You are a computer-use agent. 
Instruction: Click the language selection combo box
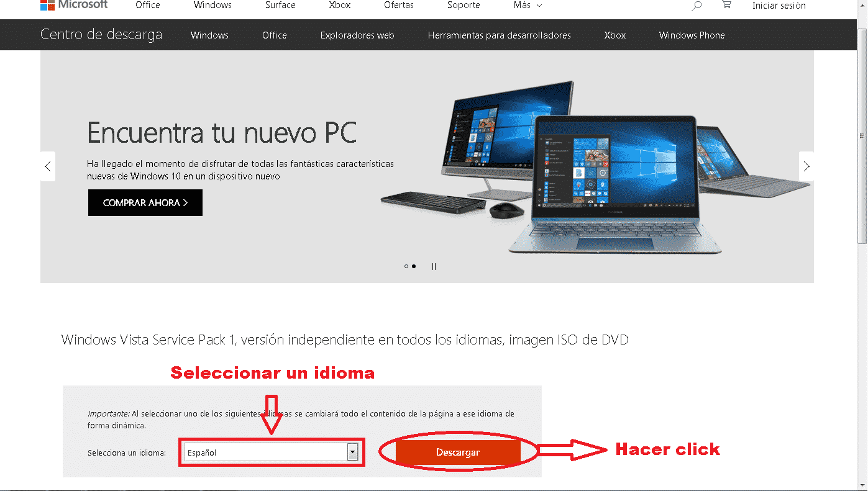click(x=272, y=453)
